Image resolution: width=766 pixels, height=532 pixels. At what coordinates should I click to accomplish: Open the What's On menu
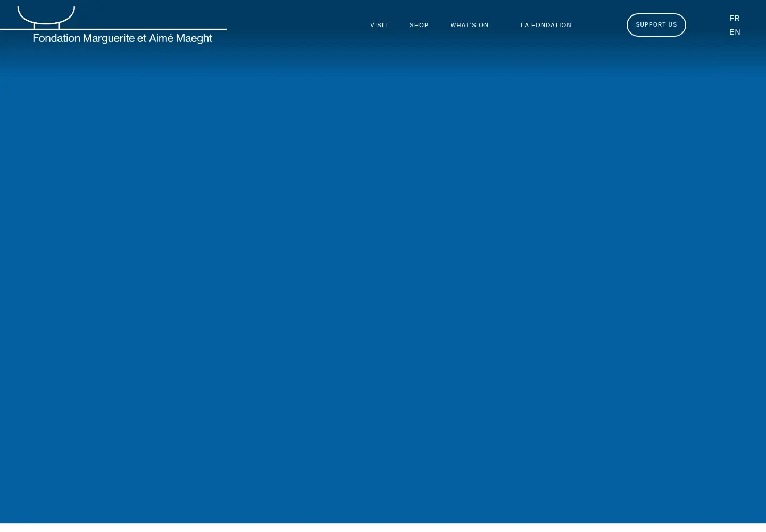469,25
